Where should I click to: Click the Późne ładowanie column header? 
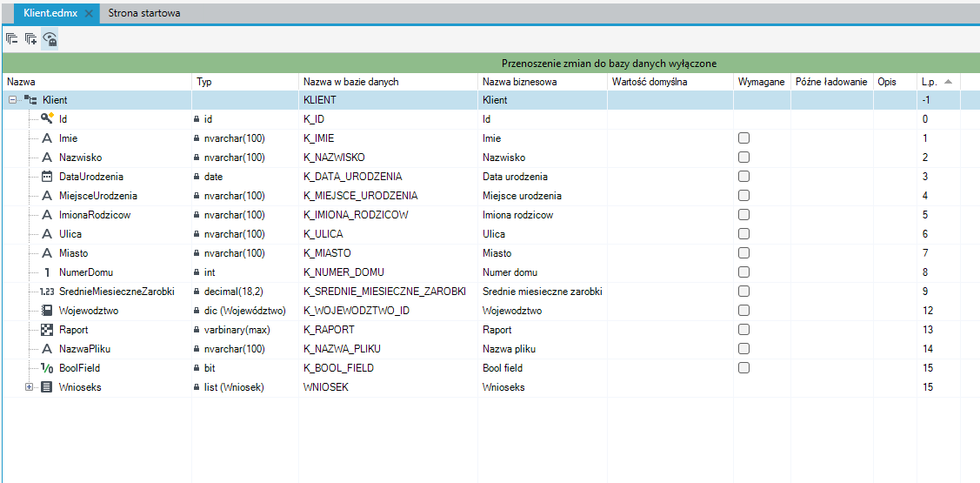832,82
